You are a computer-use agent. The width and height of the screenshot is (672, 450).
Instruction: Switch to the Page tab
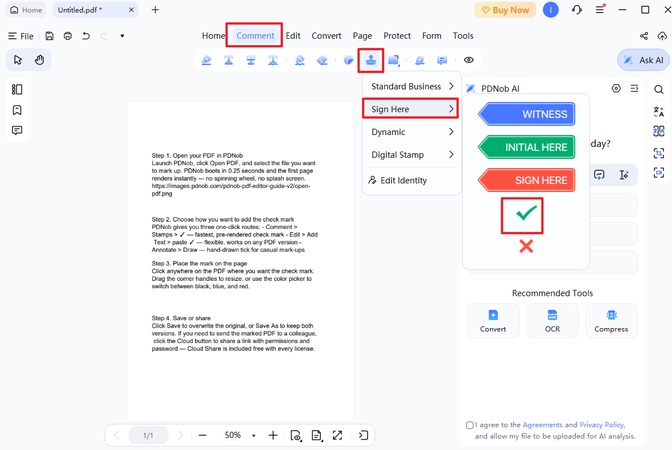tap(362, 36)
